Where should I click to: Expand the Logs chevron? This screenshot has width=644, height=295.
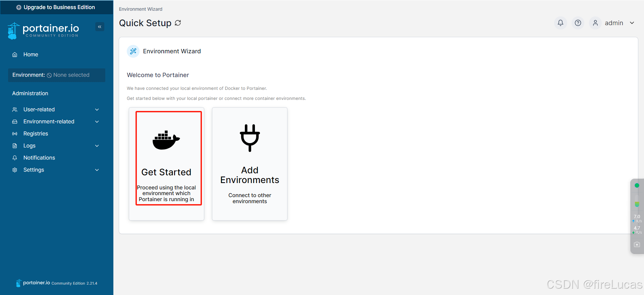click(x=97, y=146)
